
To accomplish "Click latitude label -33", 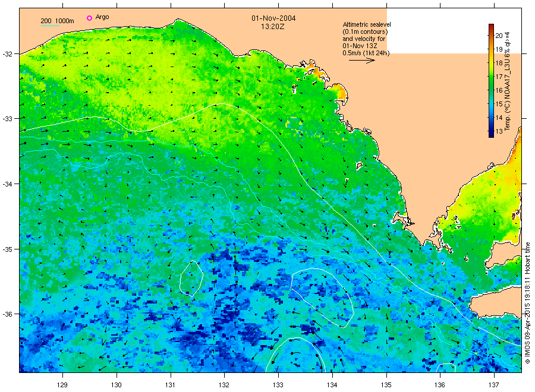I will tap(7, 119).
